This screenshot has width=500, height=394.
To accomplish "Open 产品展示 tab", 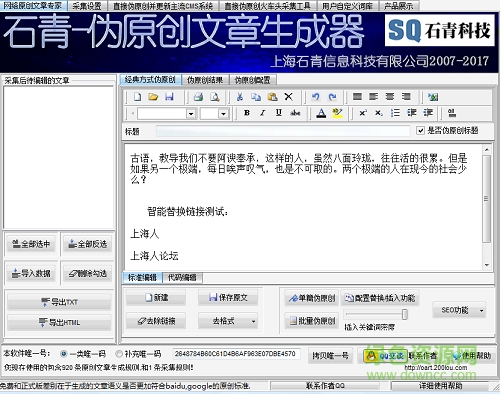I will [x=399, y=6].
